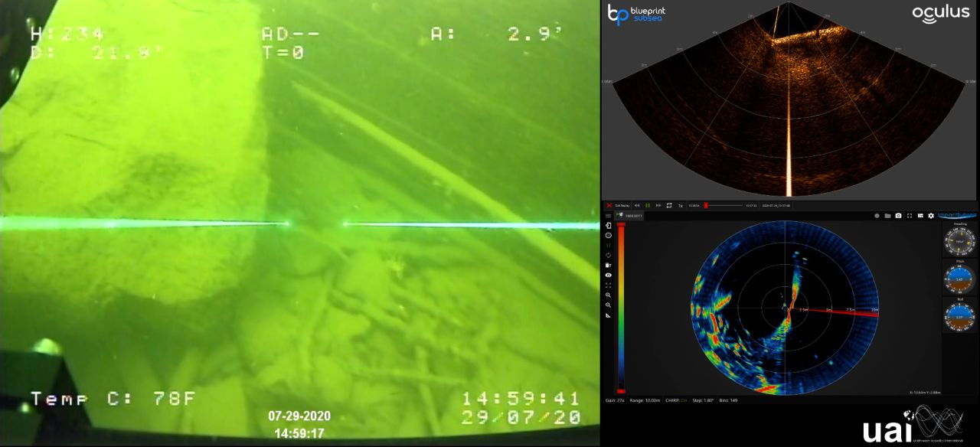Click the fit-to-view expand sidebar icon

click(609, 285)
